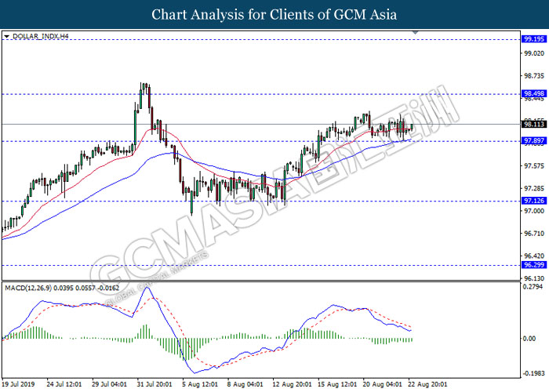Click the 12 Aug 20:01 time label
The width and height of the screenshot is (549, 392).
292,384
